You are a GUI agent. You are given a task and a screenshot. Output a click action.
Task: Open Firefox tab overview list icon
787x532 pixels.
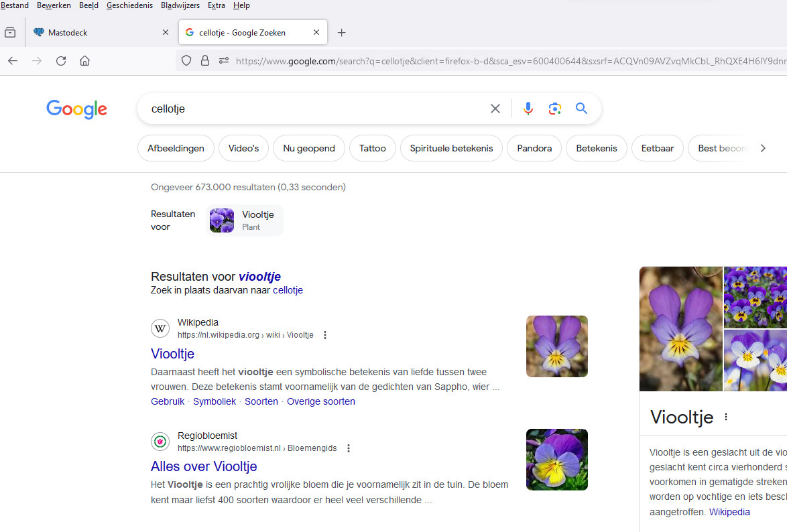10,33
